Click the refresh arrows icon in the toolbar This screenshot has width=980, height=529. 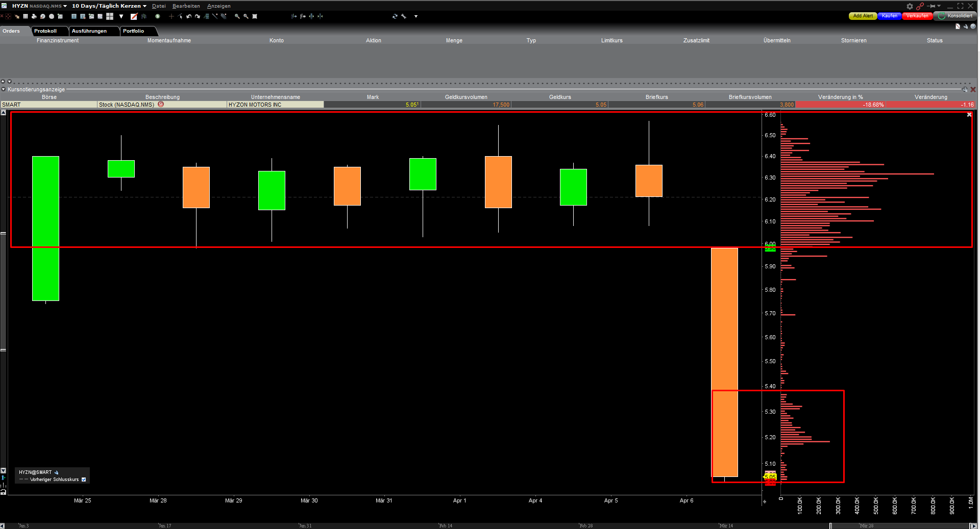(x=395, y=16)
